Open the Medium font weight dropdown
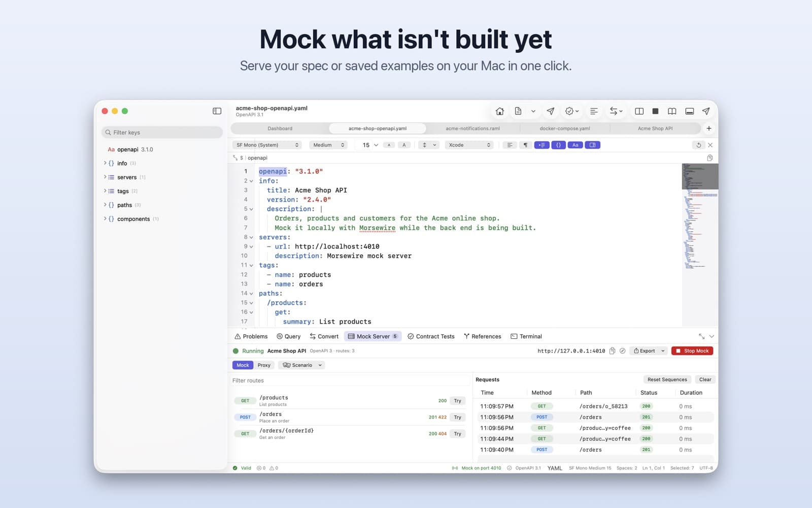 (328, 145)
